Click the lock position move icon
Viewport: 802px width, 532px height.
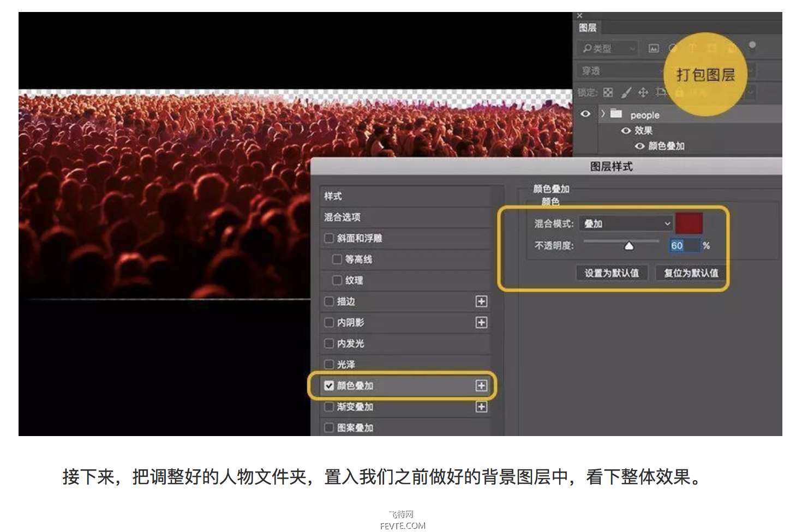click(x=643, y=93)
